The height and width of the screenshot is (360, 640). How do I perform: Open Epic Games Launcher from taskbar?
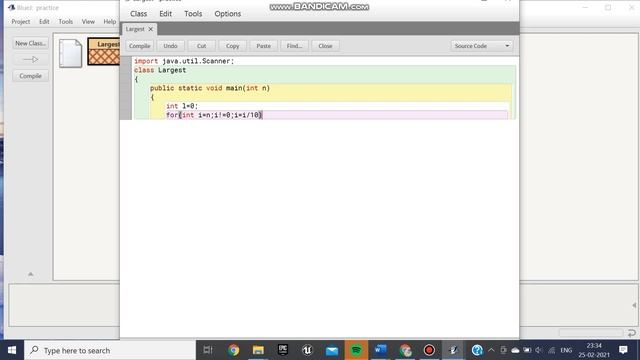[282, 350]
